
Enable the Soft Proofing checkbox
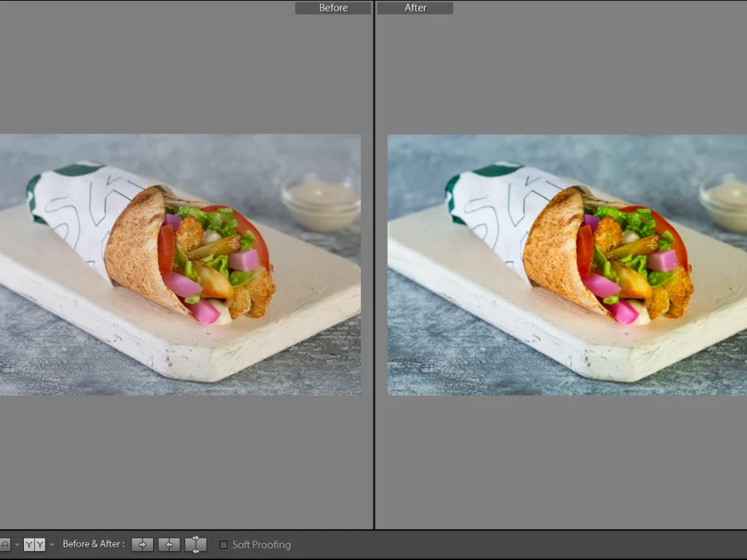point(223,544)
